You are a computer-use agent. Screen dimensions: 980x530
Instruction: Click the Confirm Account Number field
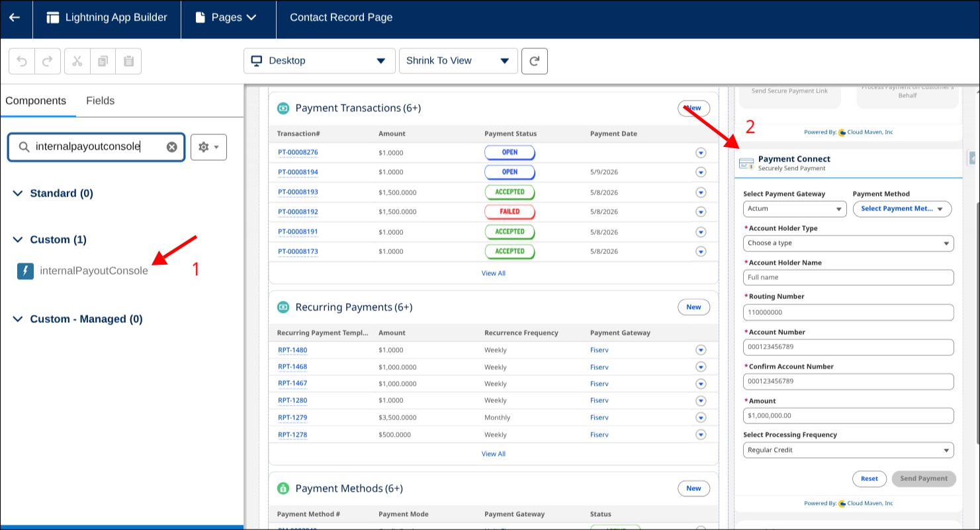[848, 381]
